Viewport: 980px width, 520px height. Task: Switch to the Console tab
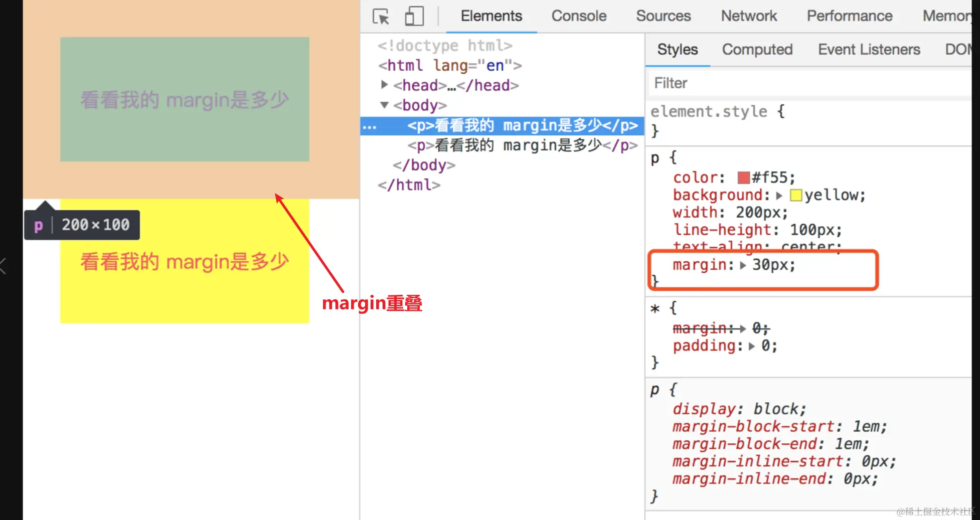point(579,16)
